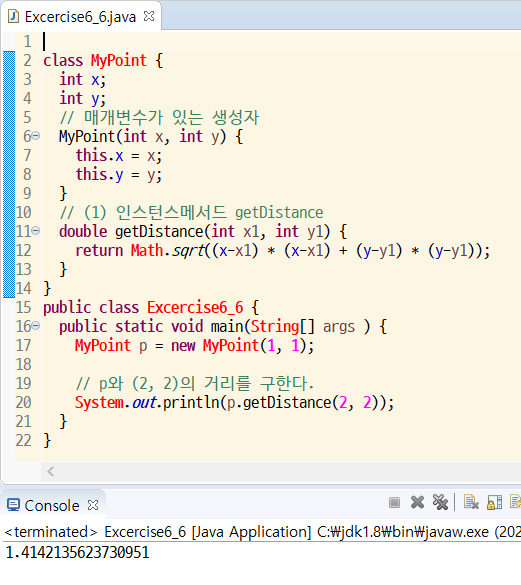Collapse the main method fold at line 16
The width and height of the screenshot is (521, 585).
tap(35, 326)
